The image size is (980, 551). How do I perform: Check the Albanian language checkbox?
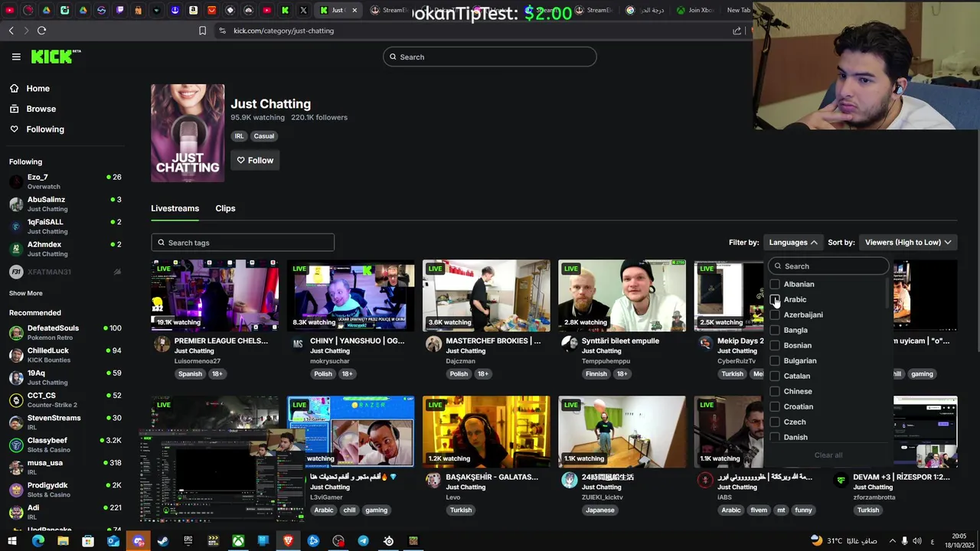pos(775,284)
